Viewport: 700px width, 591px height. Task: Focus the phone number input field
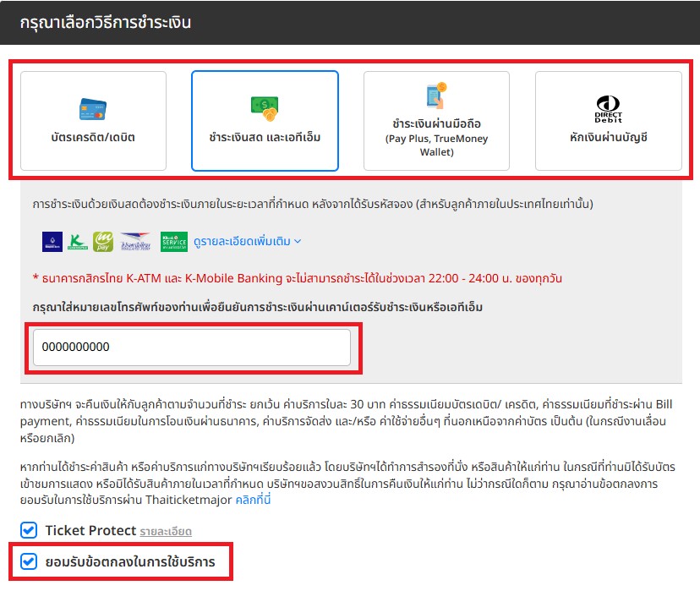click(x=192, y=347)
